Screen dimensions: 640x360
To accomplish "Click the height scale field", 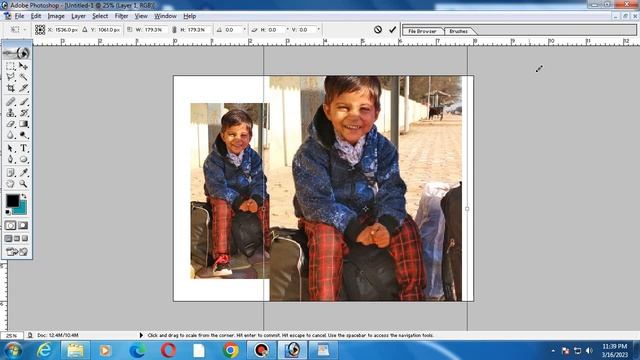I will [198, 29].
